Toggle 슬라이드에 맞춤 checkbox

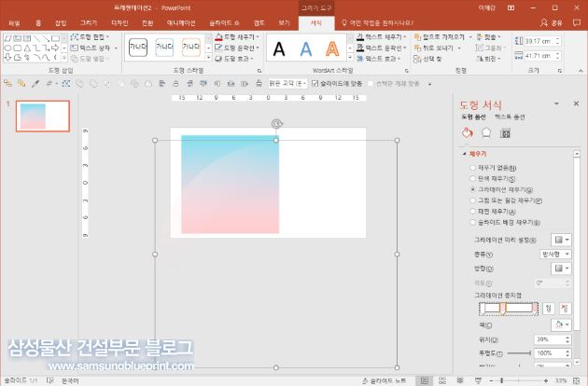coord(315,83)
